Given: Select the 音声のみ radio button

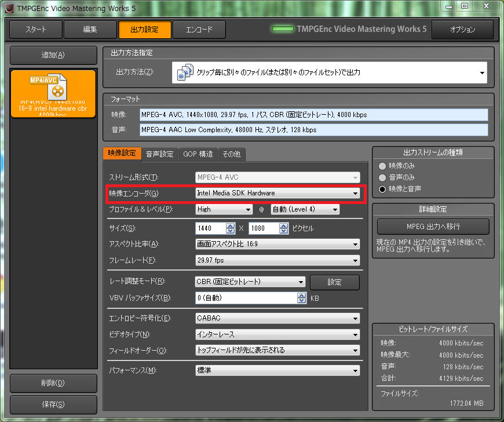Looking at the screenshot, I should [x=382, y=177].
